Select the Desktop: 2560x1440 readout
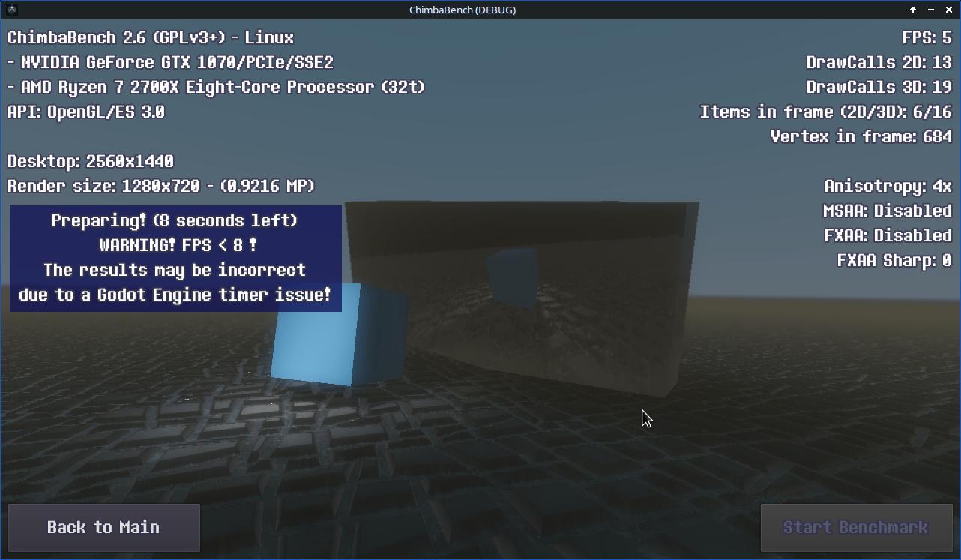961x560 pixels. pos(91,161)
